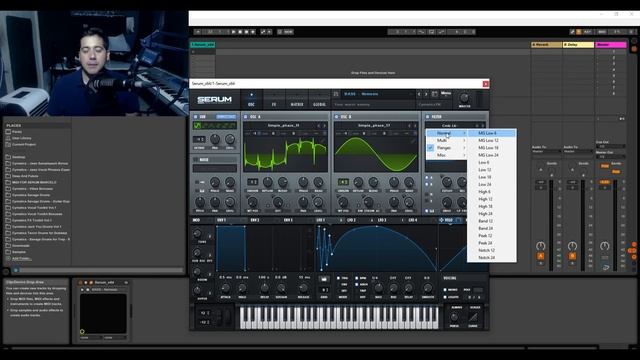The image size is (640, 360).
Task: Open OSC A wavetable name dropdown
Action: tap(283, 126)
